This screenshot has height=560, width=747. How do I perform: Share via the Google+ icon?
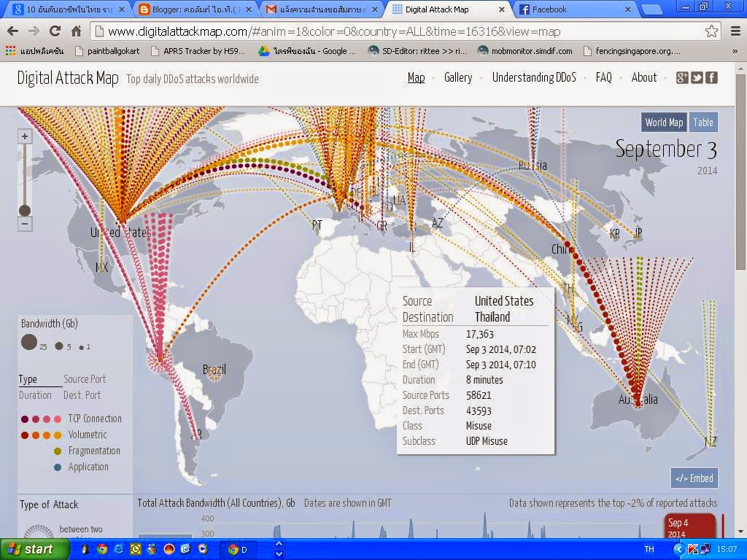click(682, 77)
